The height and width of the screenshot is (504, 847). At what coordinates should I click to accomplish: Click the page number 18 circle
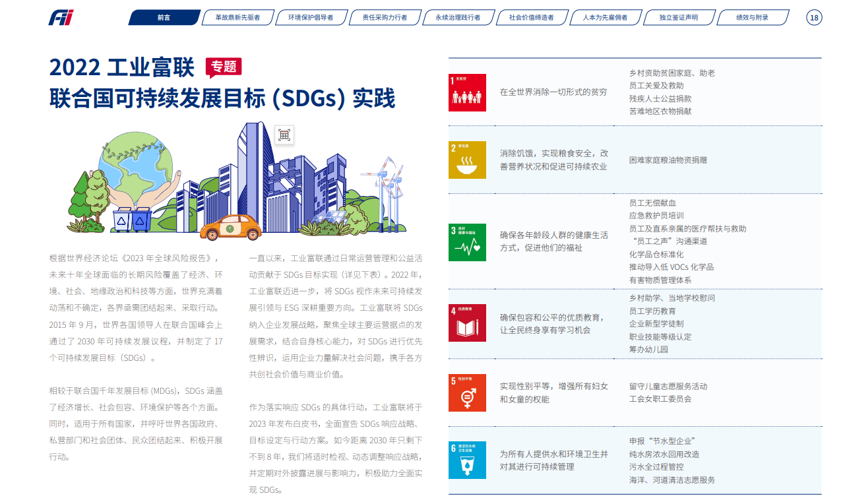click(x=815, y=18)
